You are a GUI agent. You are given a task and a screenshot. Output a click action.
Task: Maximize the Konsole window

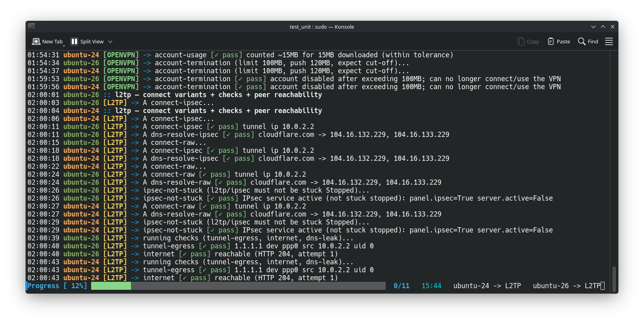(x=603, y=27)
